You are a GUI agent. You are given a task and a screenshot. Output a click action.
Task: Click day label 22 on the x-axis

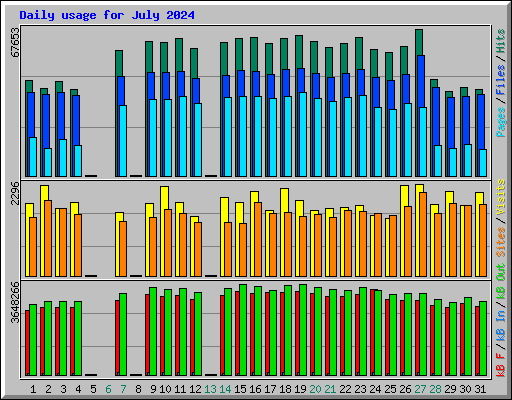pos(345,389)
